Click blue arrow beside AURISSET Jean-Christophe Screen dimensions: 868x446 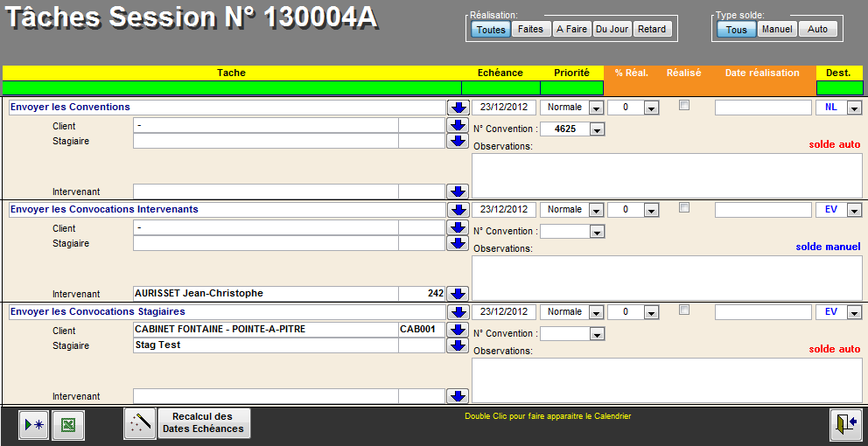(x=458, y=294)
